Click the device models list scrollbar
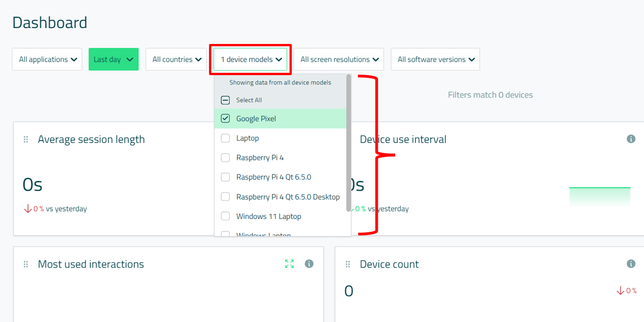This screenshot has width=644, height=322. [349, 142]
